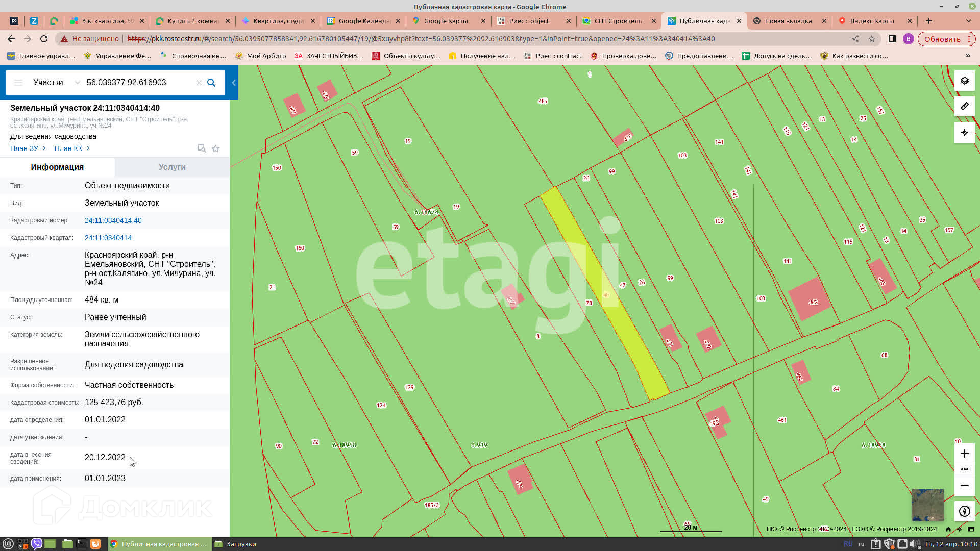Switch to satellite basemap thumbnail

pyautogui.click(x=927, y=505)
